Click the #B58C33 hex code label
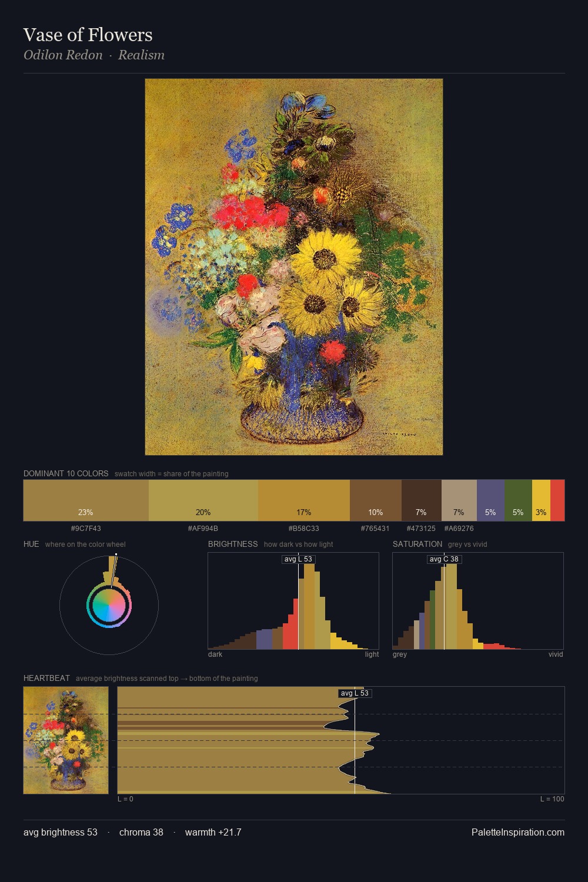 (304, 529)
